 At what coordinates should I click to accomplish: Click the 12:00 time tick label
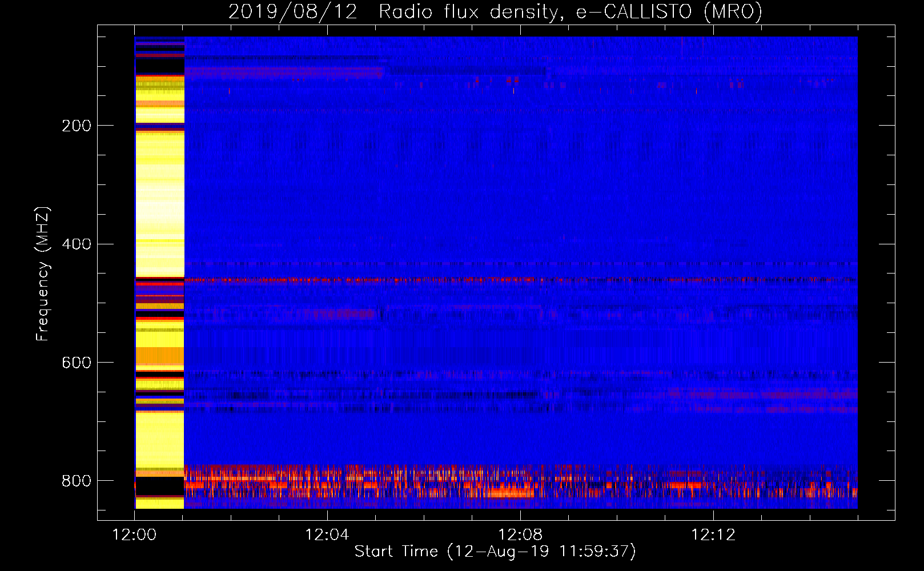pos(134,535)
